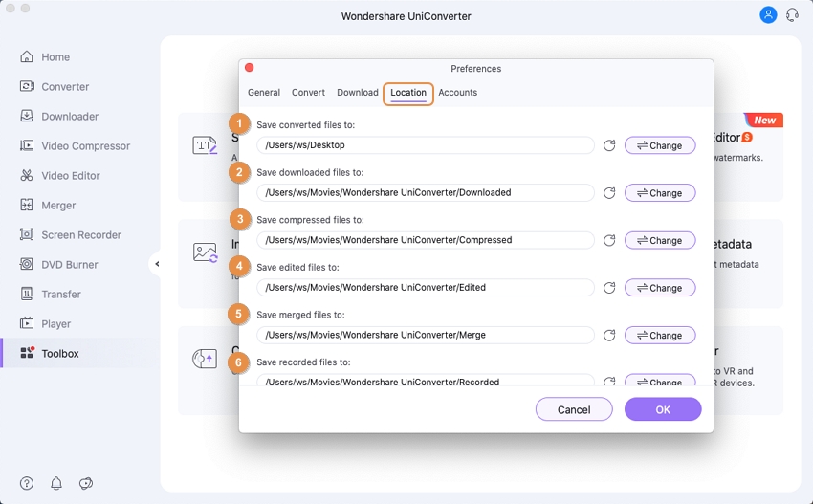
Task: Change the converted files save location
Action: pos(659,145)
